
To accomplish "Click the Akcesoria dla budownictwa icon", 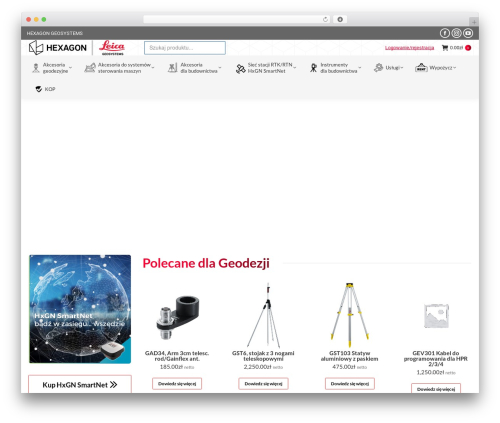I will tap(172, 68).
